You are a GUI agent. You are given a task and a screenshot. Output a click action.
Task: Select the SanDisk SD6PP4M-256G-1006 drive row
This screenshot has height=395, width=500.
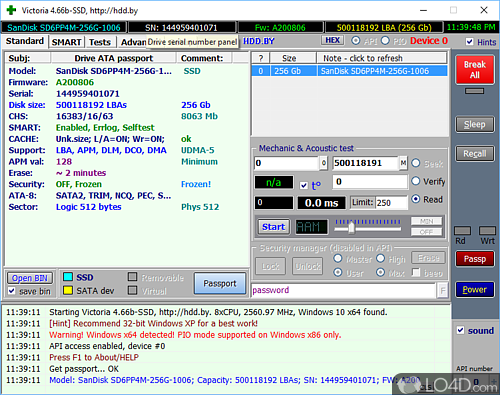[x=349, y=71]
